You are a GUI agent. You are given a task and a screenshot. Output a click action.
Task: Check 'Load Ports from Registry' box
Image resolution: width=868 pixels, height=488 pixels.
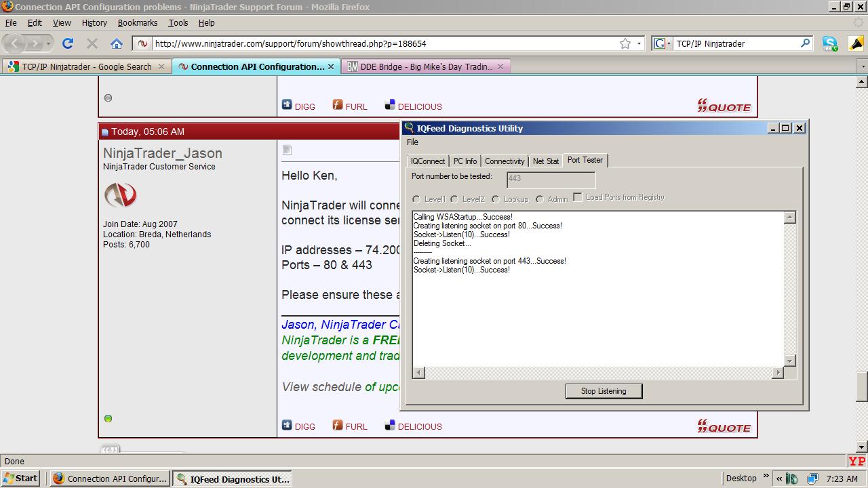pyautogui.click(x=578, y=197)
